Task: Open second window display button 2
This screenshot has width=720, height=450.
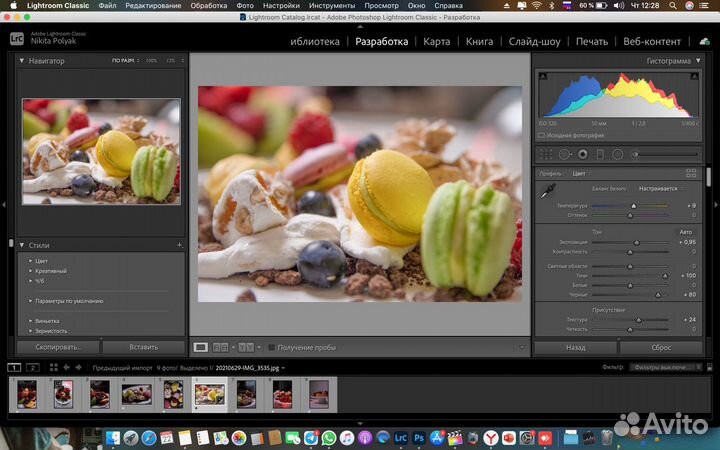Action: pos(33,367)
